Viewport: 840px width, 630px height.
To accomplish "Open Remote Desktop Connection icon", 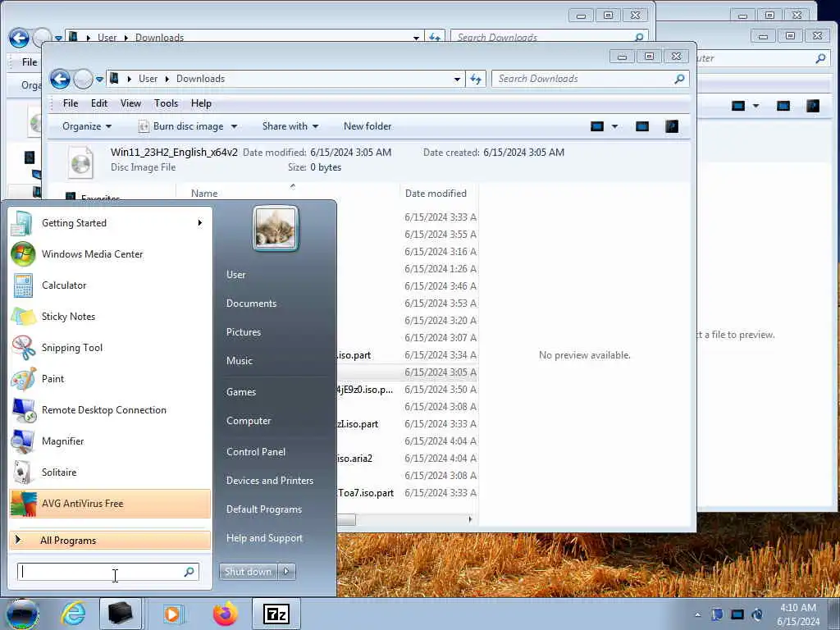I will click(22, 410).
